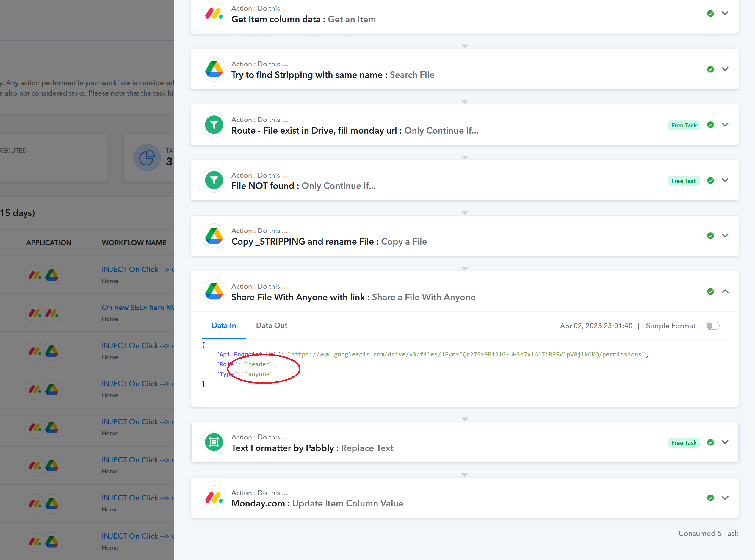Image resolution: width=755 pixels, height=560 pixels.
Task: Click the green success check on Get Item column data
Action: tap(711, 14)
